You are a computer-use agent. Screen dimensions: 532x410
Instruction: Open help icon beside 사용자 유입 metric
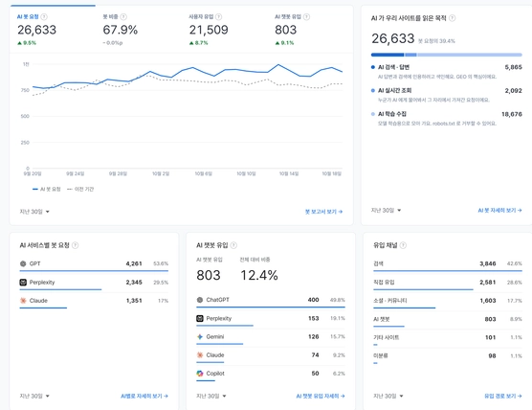219,16
